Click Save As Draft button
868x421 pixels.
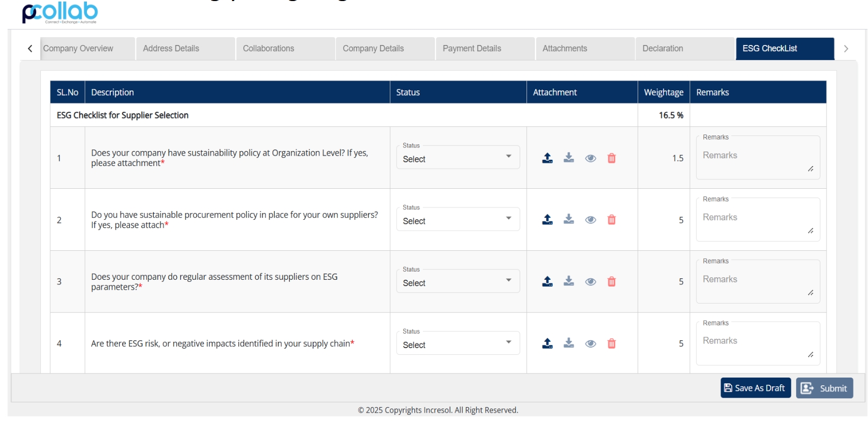756,388
